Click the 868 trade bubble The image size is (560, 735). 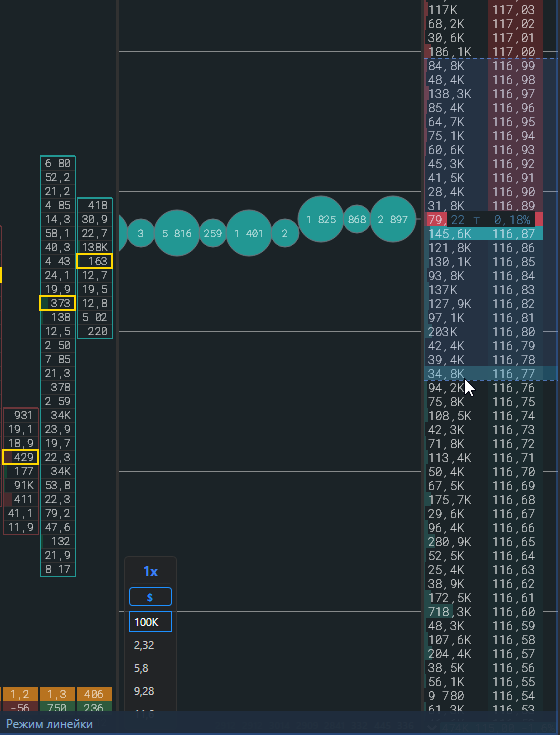[x=357, y=219]
